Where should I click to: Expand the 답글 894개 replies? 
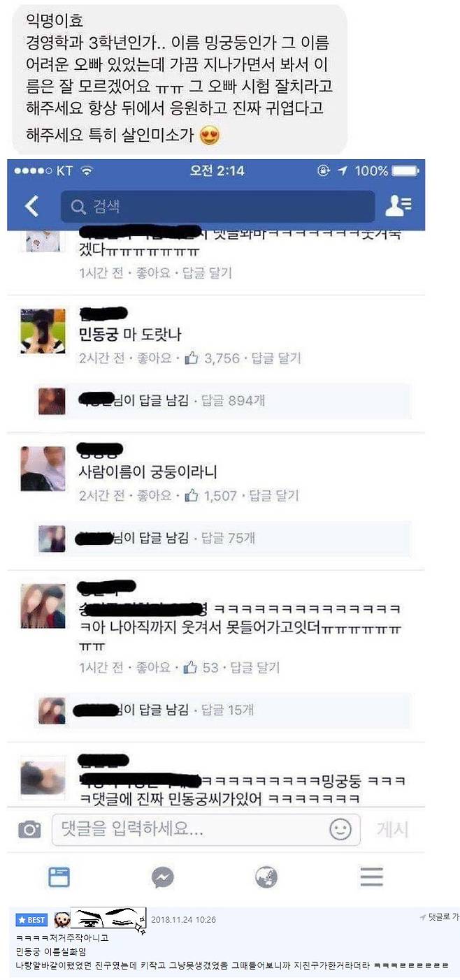(233, 401)
